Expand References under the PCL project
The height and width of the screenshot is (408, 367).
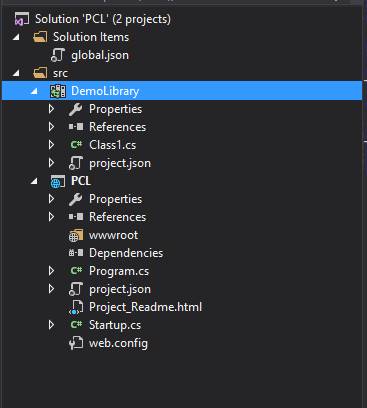pos(51,217)
